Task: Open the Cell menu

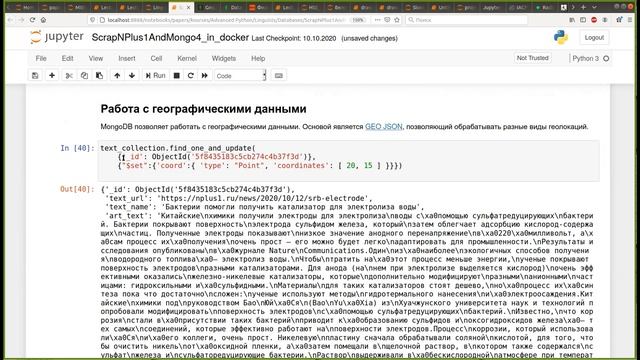Action: 156,58
